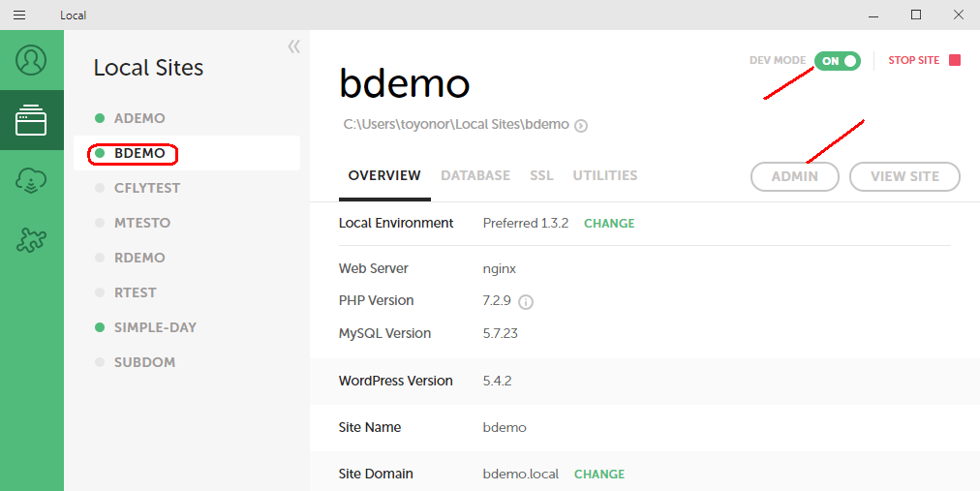Click the go-to-folder arrow beside site path

click(x=581, y=125)
